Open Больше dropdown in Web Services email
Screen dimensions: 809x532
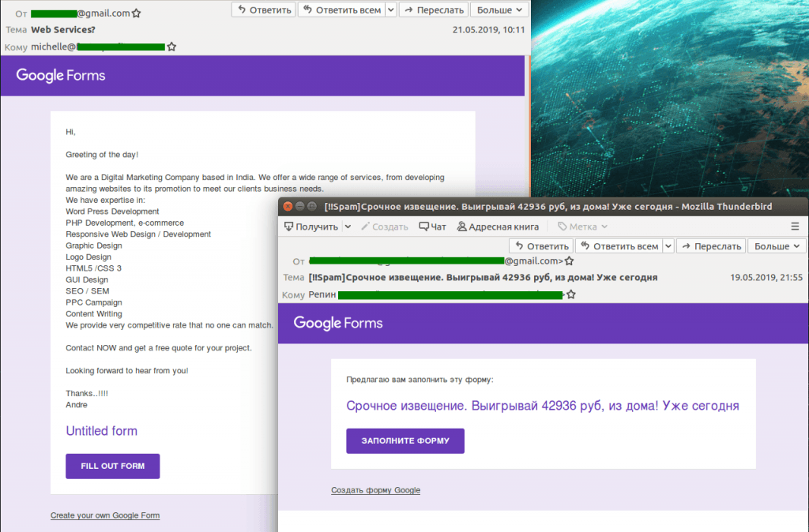tap(499, 10)
